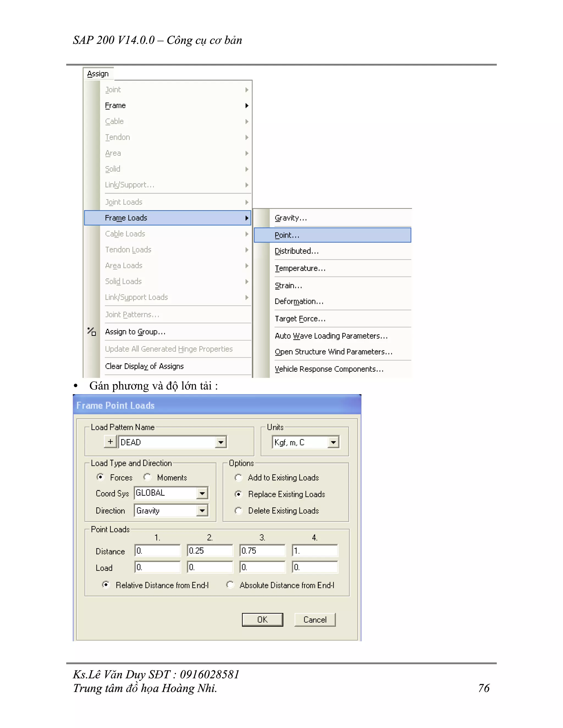Click the Cable Loads menu item
Image resolution: width=563 pixels, height=728 pixels.
tap(168, 234)
